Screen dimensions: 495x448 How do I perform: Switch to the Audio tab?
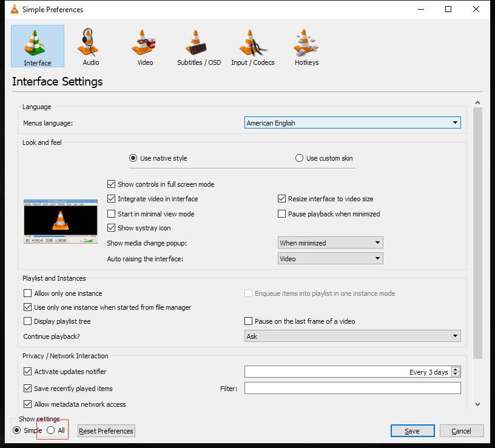coord(90,46)
